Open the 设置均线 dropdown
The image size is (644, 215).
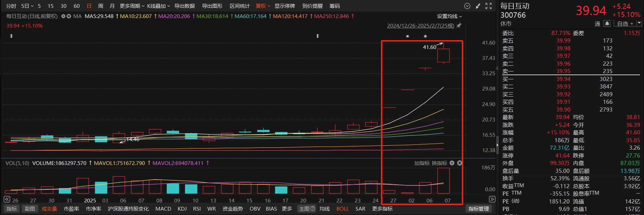pos(449,16)
